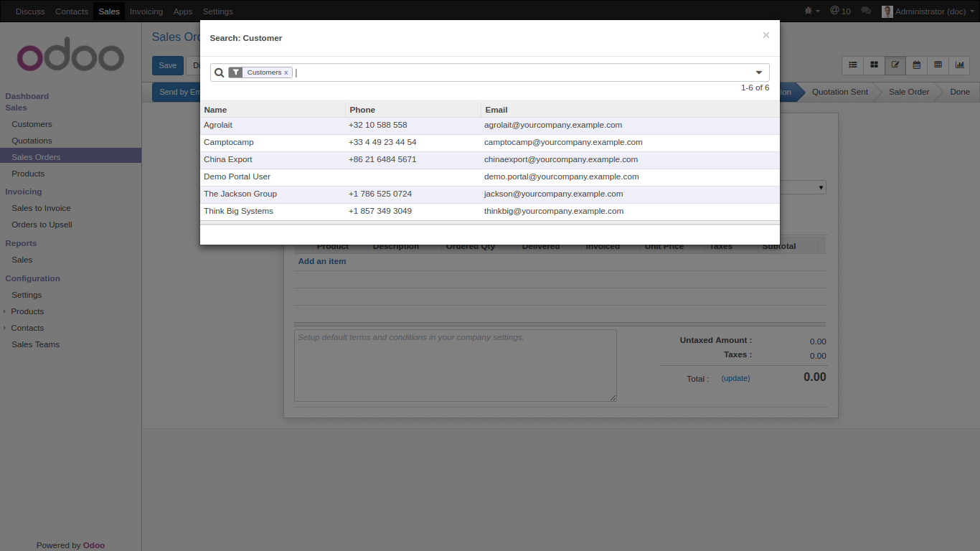Open Sales Teams in sidebar
Viewport: 980px width, 551px height.
click(x=35, y=344)
